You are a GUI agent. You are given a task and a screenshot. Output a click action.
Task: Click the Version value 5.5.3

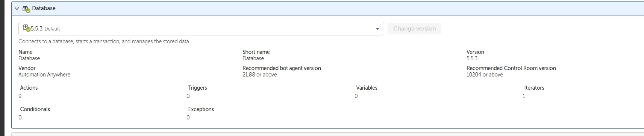pos(472,58)
